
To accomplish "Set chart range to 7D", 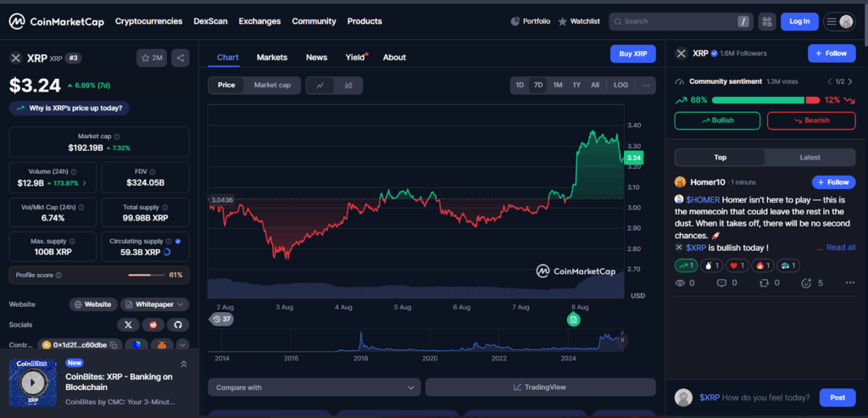I will pos(538,86).
